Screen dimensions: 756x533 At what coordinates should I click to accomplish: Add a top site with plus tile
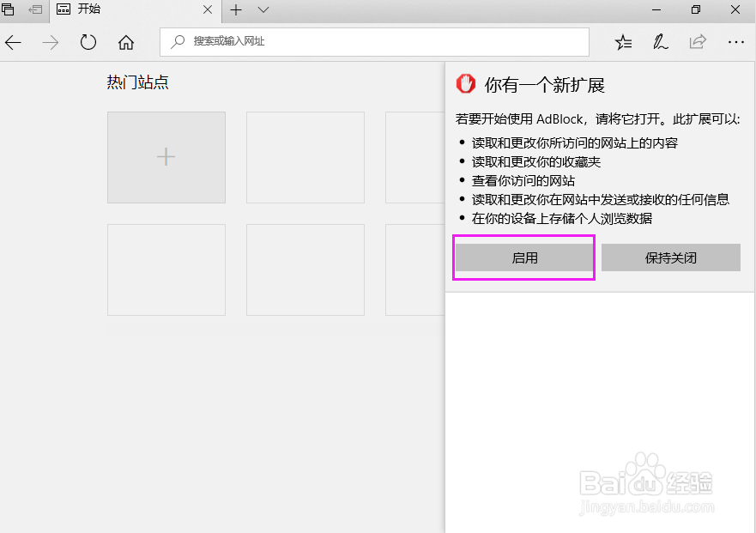coord(166,157)
